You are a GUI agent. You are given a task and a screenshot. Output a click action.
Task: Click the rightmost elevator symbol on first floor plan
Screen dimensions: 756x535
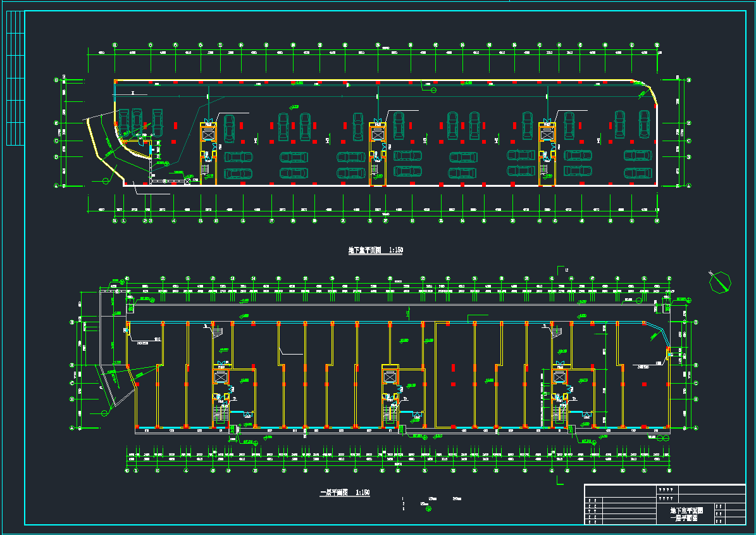[559, 377]
